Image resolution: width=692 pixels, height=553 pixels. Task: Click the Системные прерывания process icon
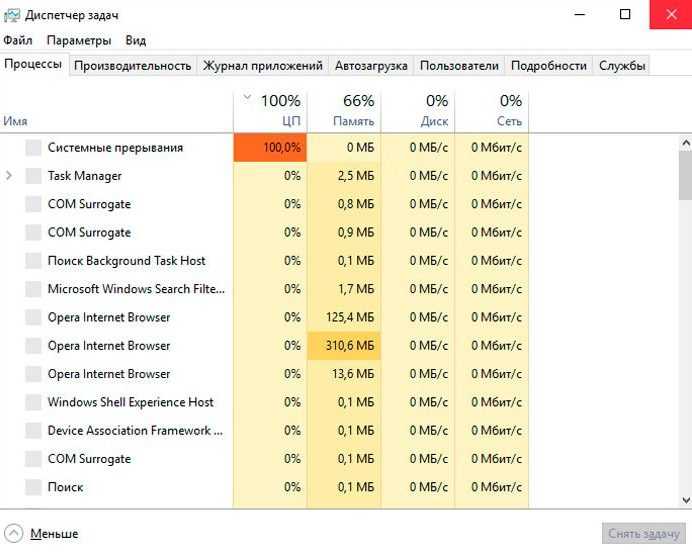tap(34, 148)
